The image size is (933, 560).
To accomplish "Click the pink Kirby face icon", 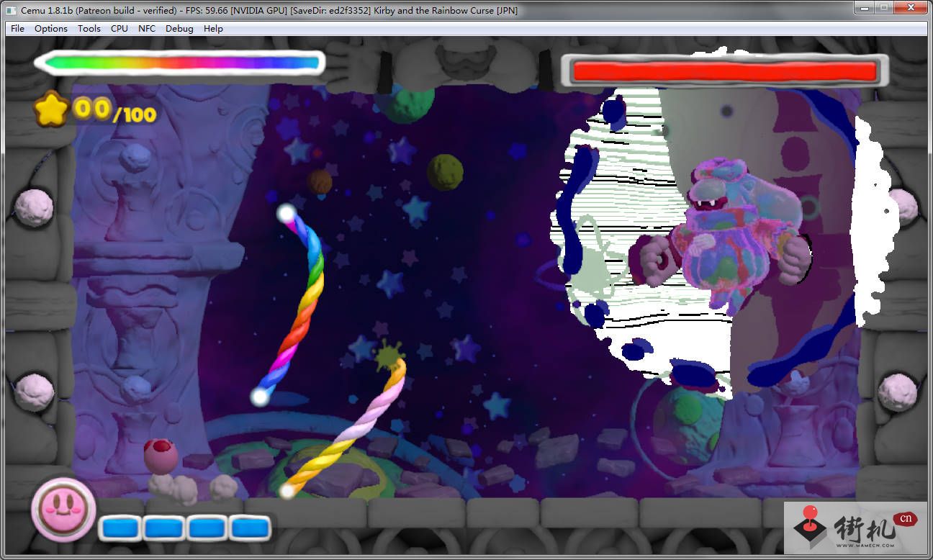I will click(x=63, y=510).
